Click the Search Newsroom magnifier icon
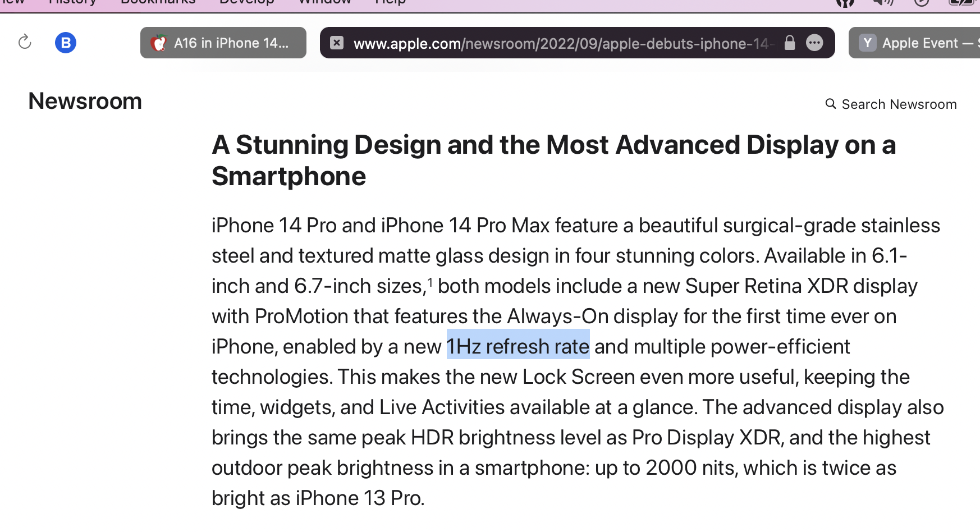The height and width of the screenshot is (532, 980). tap(831, 104)
